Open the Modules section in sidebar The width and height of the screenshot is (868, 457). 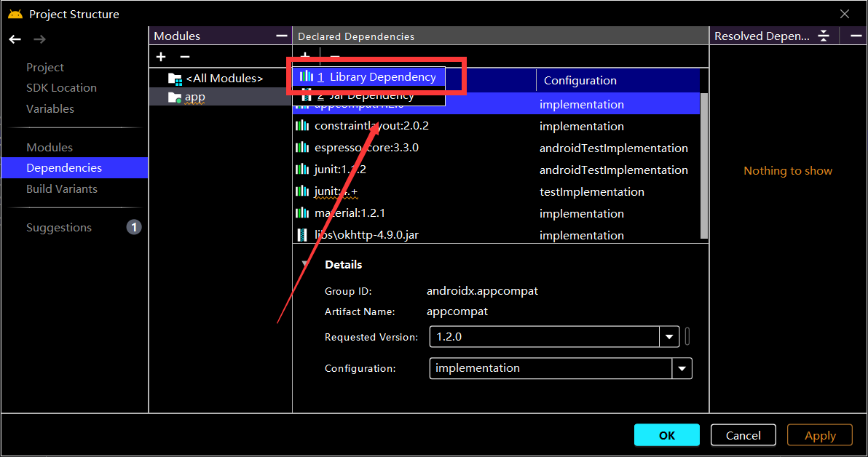click(50, 148)
